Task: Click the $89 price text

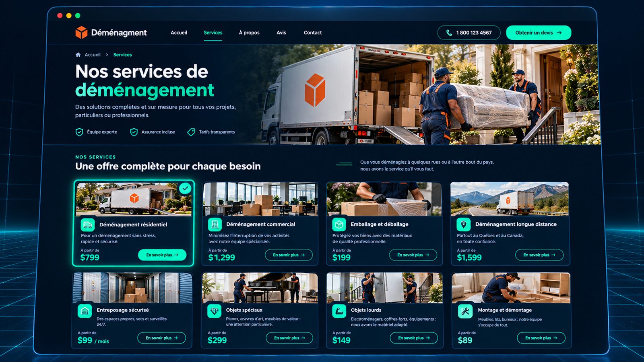Action: (465, 341)
